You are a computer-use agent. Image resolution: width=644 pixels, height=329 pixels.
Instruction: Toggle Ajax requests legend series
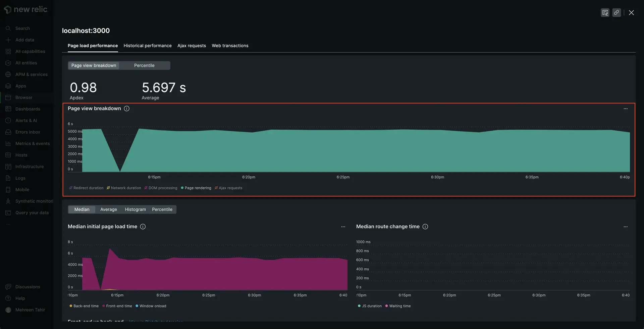(x=228, y=188)
